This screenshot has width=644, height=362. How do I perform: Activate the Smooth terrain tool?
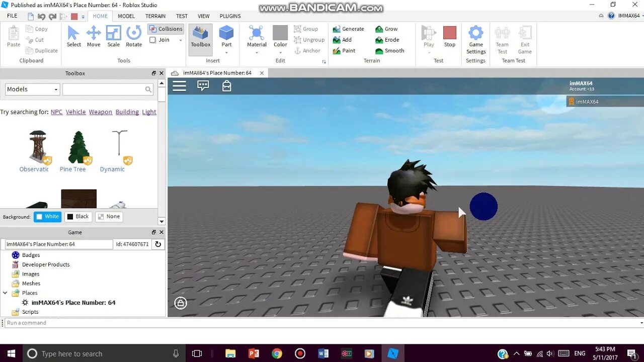(389, 51)
